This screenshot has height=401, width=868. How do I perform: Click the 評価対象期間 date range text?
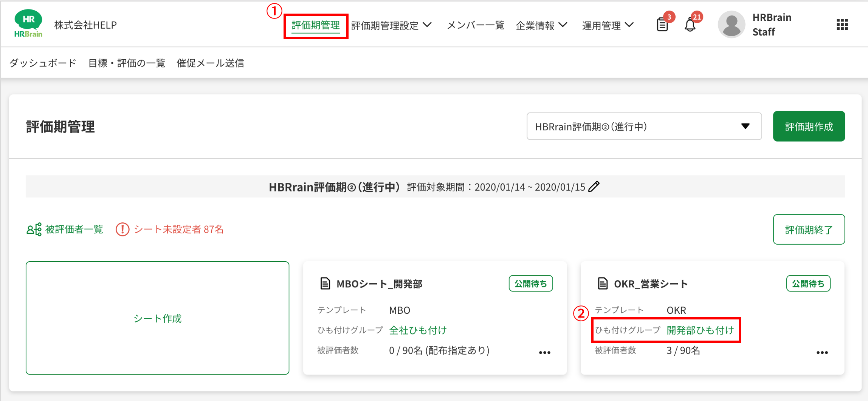(496, 187)
